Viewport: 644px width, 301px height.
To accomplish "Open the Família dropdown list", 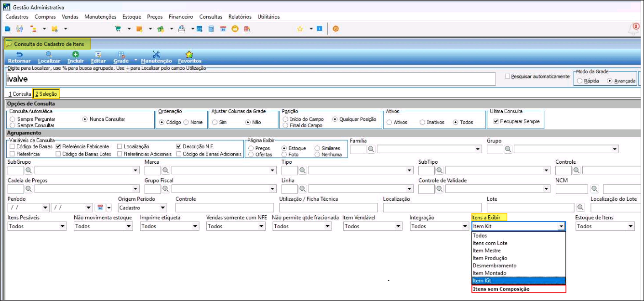I will pos(478,149).
